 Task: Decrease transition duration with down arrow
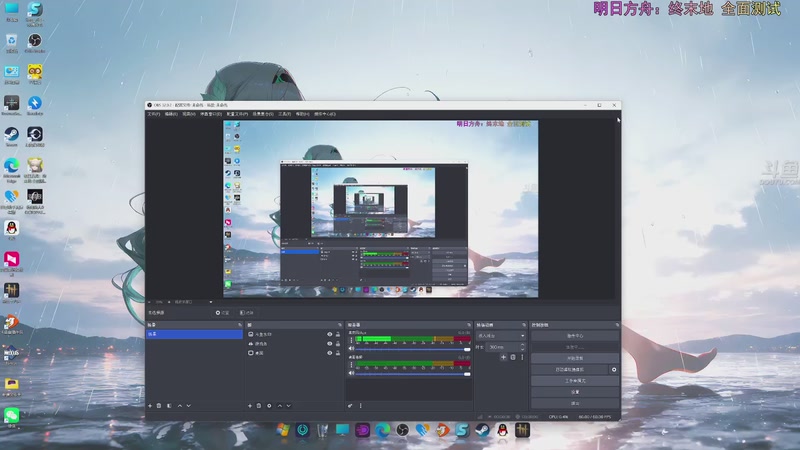[522, 349]
